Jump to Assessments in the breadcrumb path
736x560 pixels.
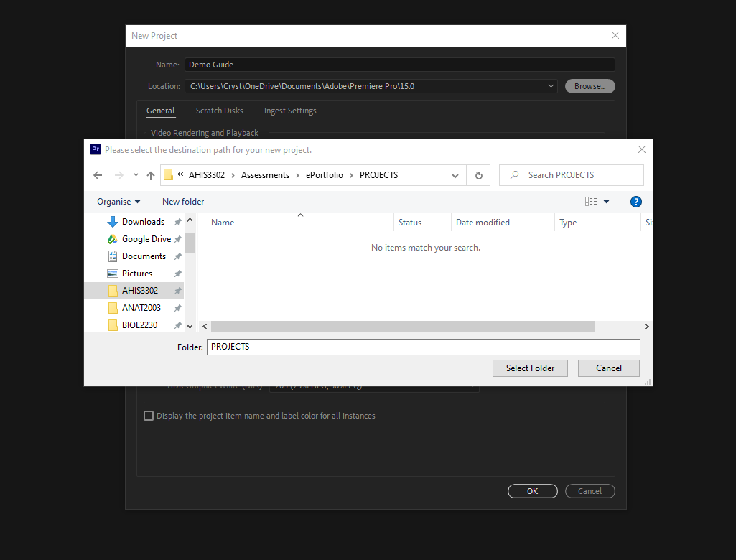(265, 175)
